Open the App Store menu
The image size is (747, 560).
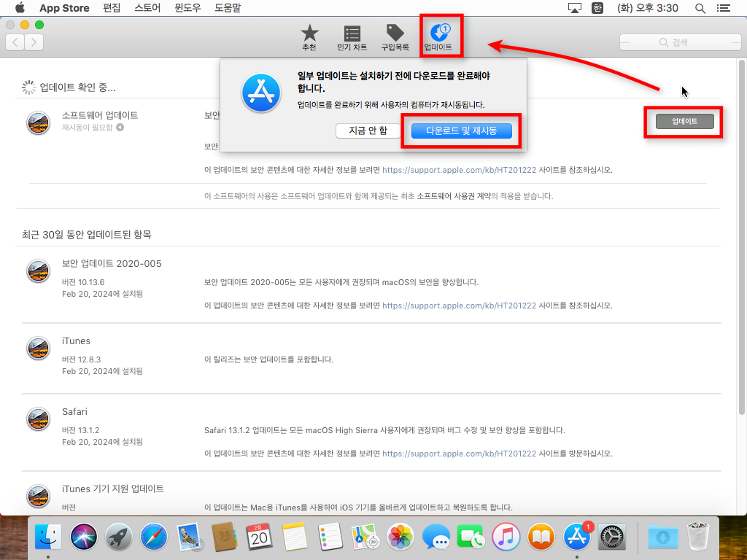point(64,8)
